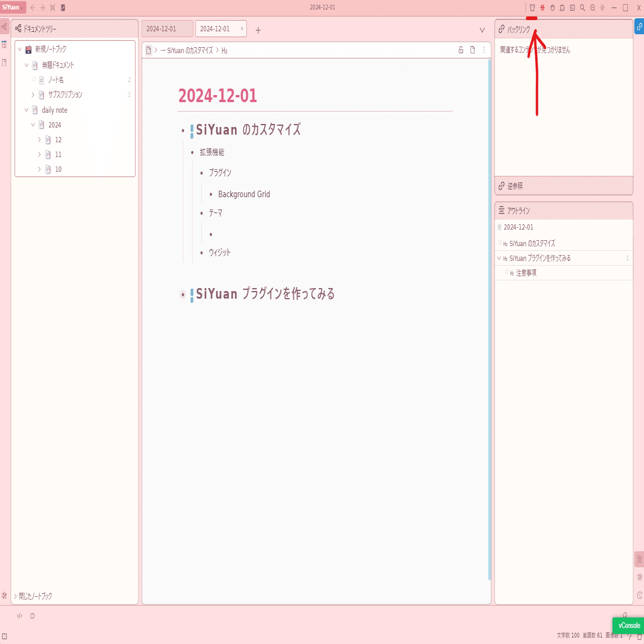Click the sync icon beside navigation arrows
644x644 pixels.
[x=53, y=8]
